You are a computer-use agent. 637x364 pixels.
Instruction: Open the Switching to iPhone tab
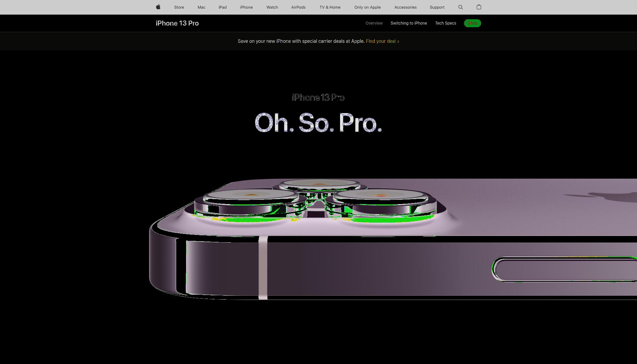click(409, 23)
